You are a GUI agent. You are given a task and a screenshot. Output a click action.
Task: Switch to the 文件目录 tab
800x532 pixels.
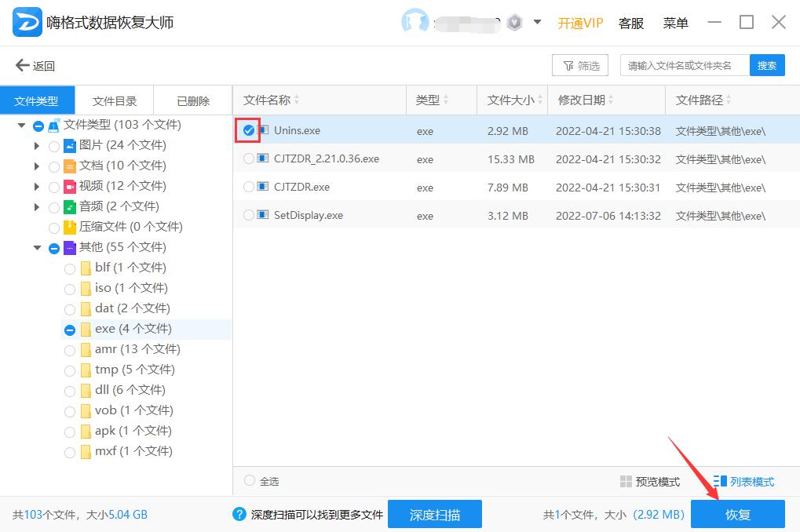click(x=115, y=101)
